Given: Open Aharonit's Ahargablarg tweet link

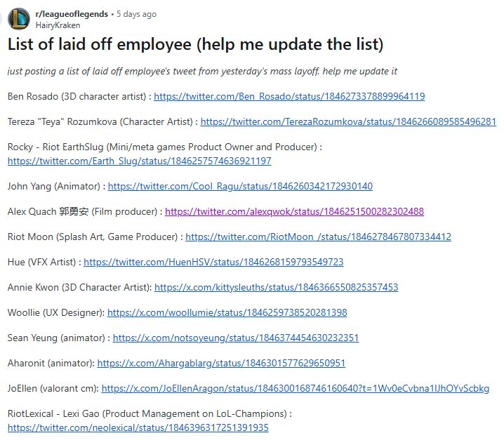Looking at the screenshot, I should click(221, 363).
